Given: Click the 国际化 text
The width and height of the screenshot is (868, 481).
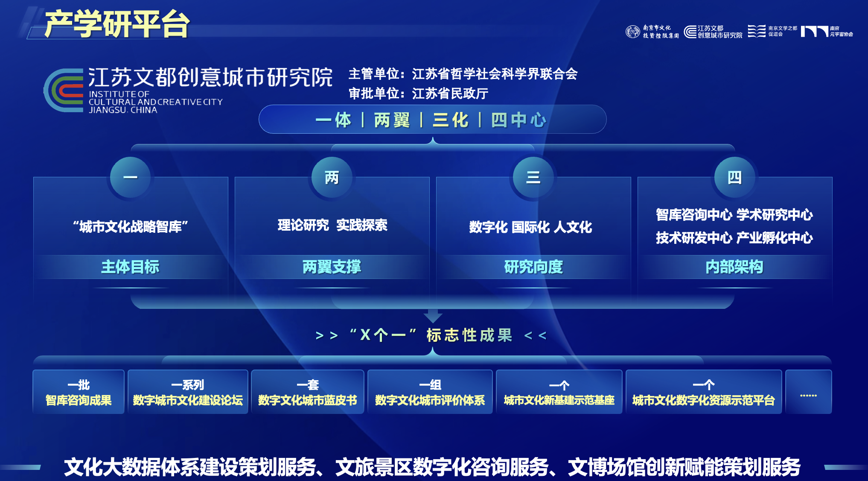Looking at the screenshot, I should tap(530, 227).
